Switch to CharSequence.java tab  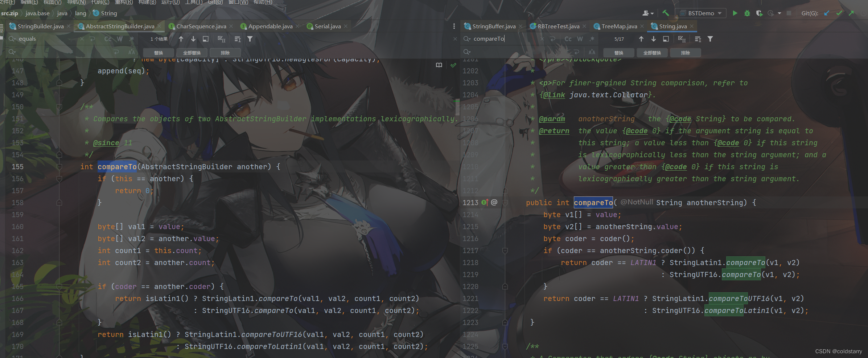(201, 26)
